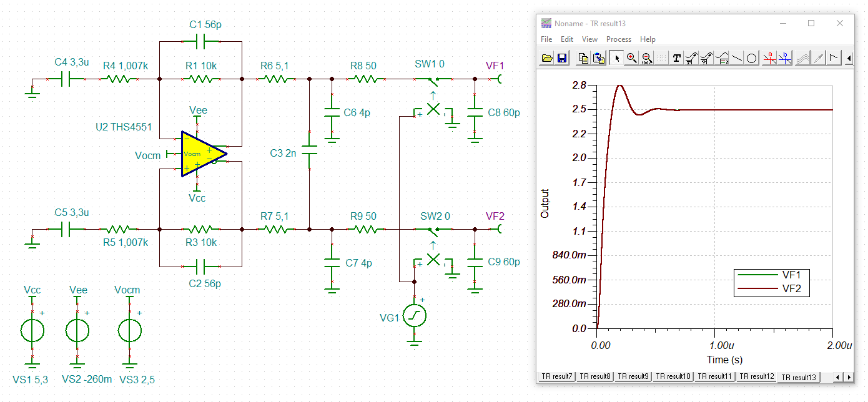This screenshot has height=402, width=868.
Task: Click the C3 2n capacitor label
Action: tap(284, 153)
